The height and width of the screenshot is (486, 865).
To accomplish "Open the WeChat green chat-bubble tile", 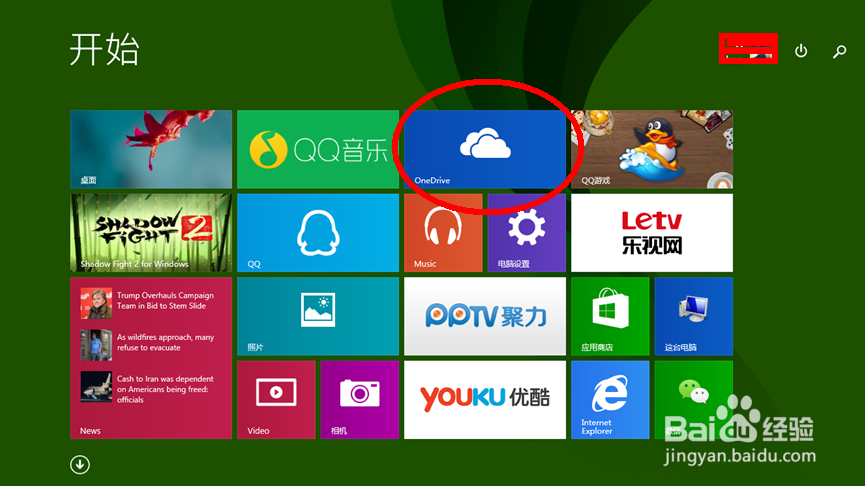I will [694, 400].
